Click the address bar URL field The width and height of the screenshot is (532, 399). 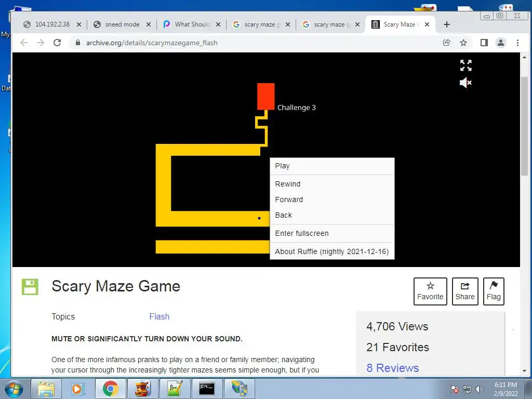[x=258, y=43]
